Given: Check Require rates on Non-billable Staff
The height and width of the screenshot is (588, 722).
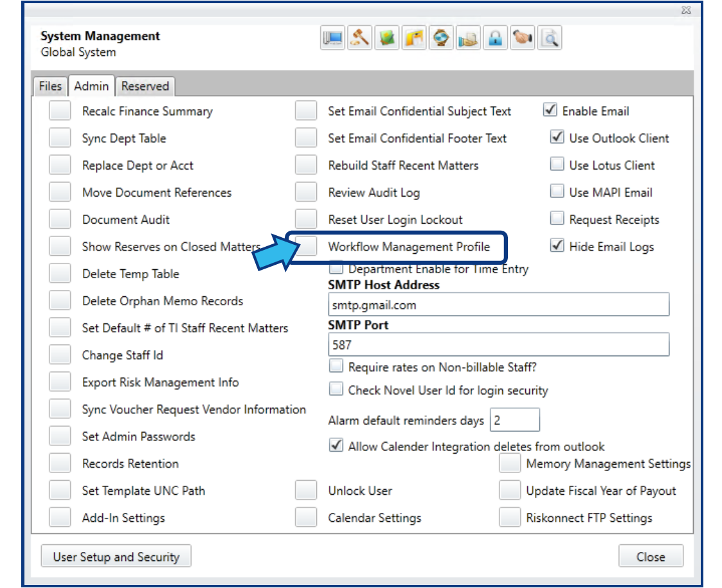Looking at the screenshot, I should click(x=336, y=366).
